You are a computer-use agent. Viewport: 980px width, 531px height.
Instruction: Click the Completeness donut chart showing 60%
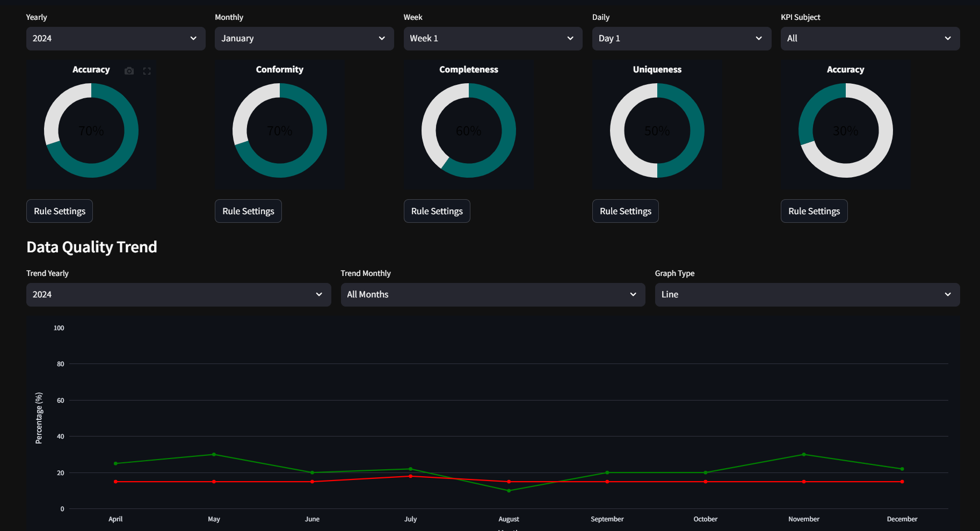tap(509, 130)
